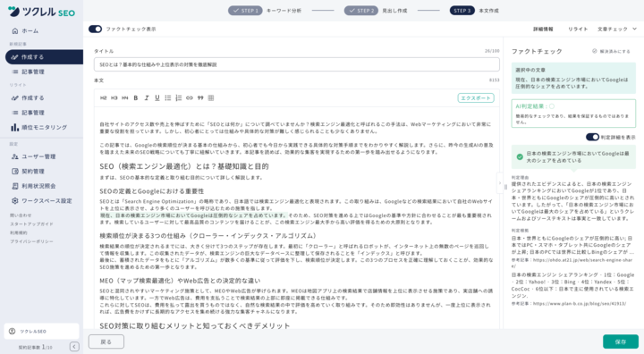This screenshot has width=644, height=354.
Task: Click the 保存 button
Action: coord(621,341)
